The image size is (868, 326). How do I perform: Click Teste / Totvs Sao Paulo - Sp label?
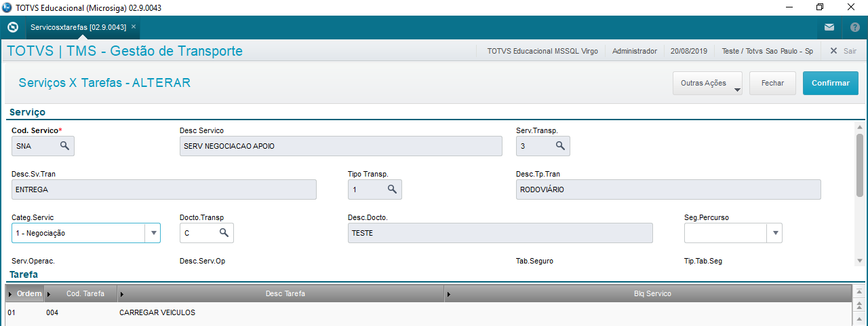coord(768,51)
